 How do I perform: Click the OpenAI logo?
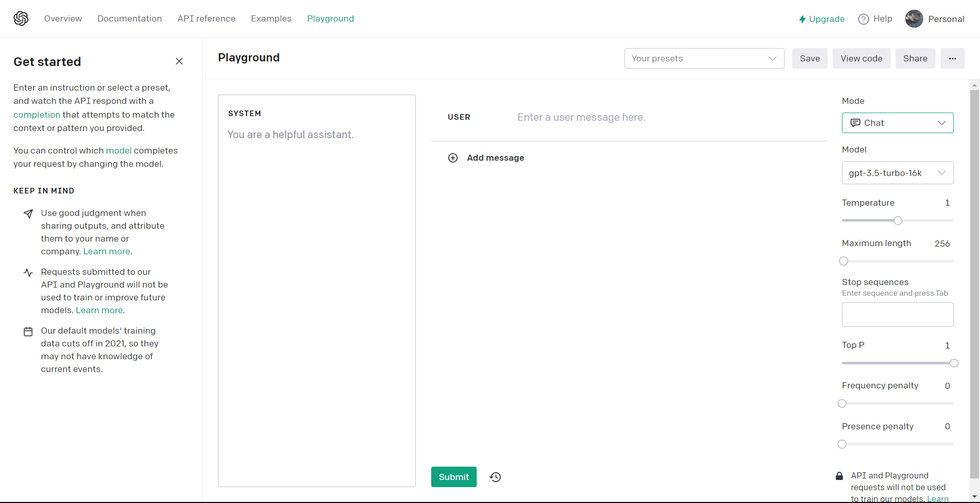[x=21, y=18]
